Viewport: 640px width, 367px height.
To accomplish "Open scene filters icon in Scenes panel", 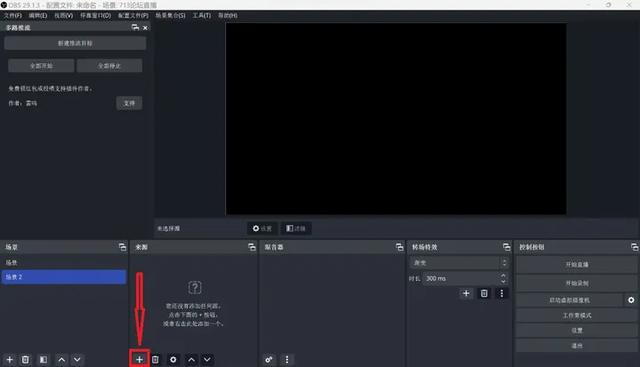I will click(x=43, y=359).
